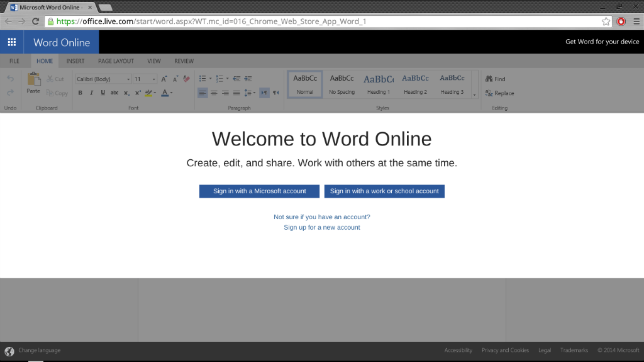Click the Subscript icon
Viewport: 644px width, 362px height.
click(126, 93)
